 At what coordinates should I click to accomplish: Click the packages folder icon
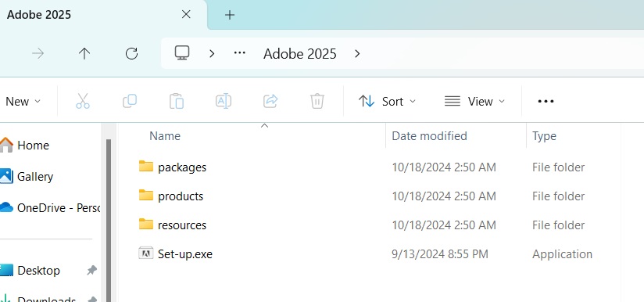pos(146,167)
